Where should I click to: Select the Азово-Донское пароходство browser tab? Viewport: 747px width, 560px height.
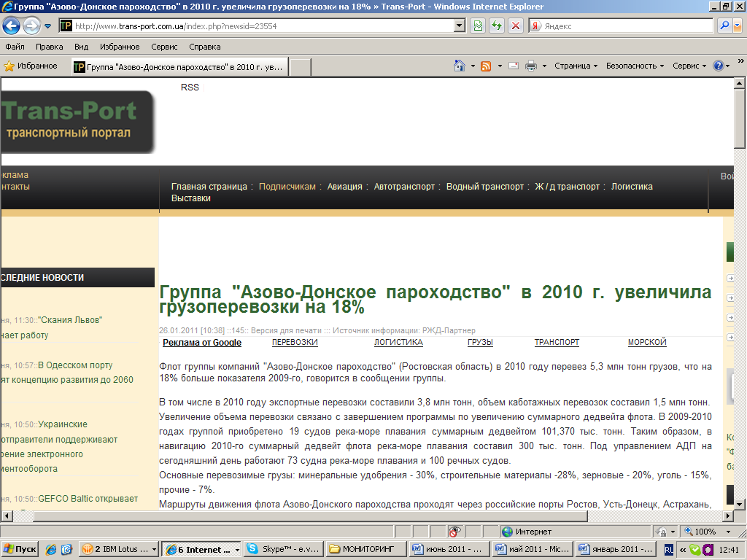[x=180, y=67]
